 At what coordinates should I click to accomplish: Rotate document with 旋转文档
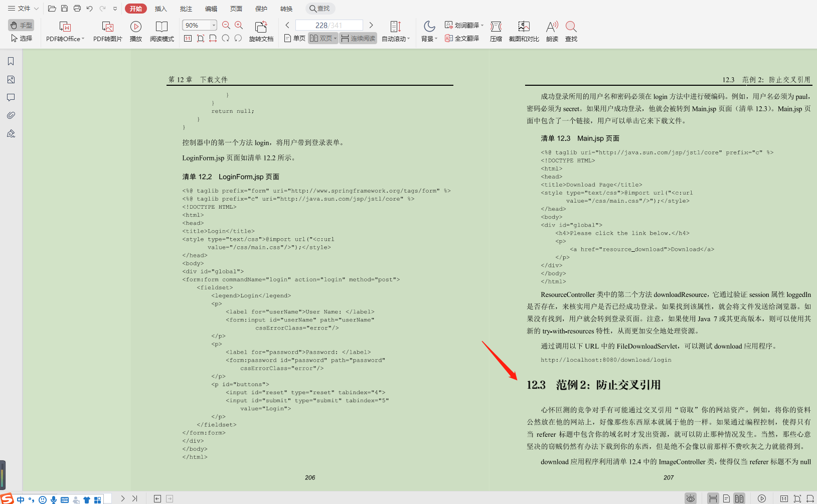click(261, 31)
